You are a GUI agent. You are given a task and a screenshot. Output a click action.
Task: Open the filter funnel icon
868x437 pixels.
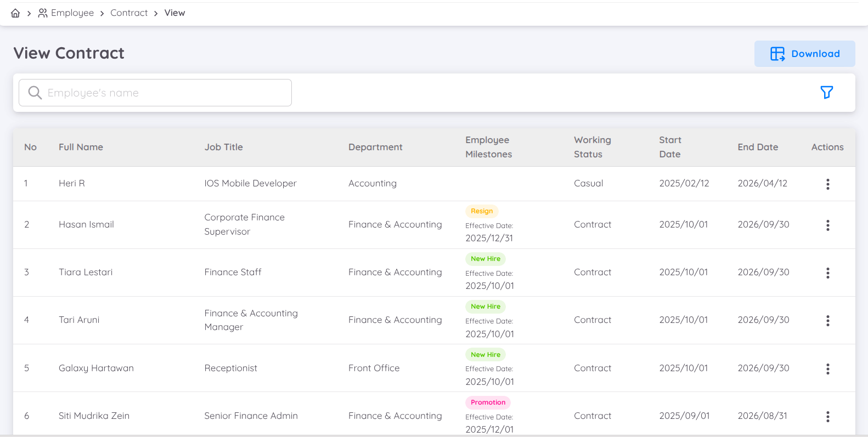pyautogui.click(x=826, y=92)
